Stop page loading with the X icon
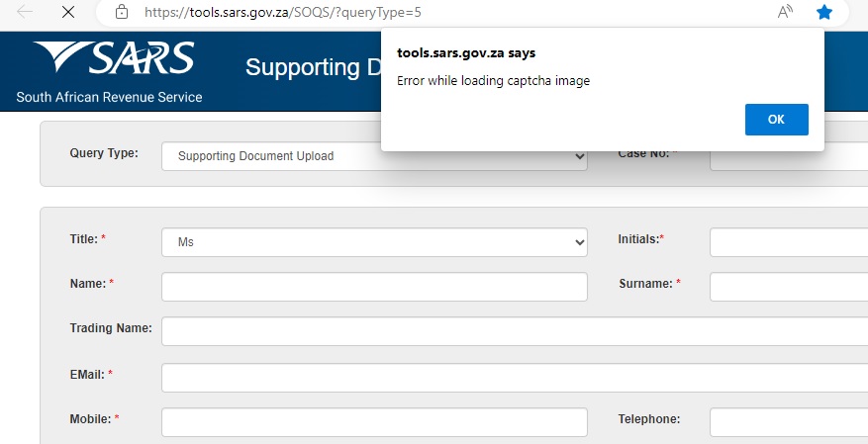Image resolution: width=868 pixels, height=444 pixels. 68,12
